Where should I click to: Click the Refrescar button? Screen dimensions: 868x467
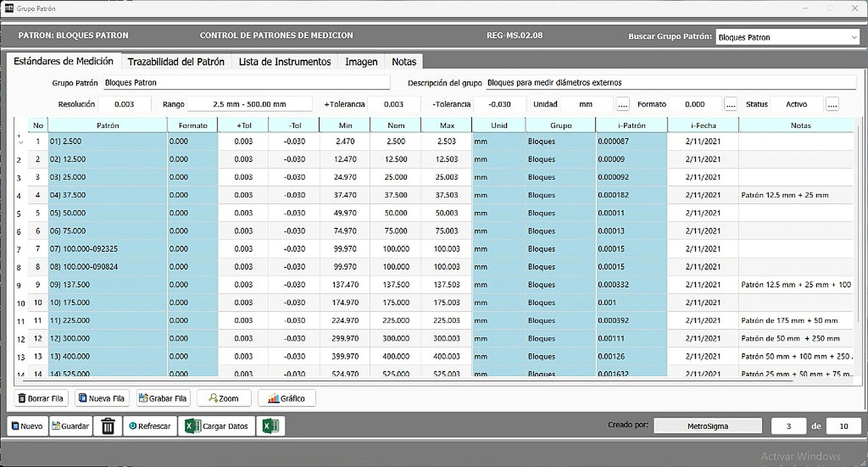[x=150, y=426]
